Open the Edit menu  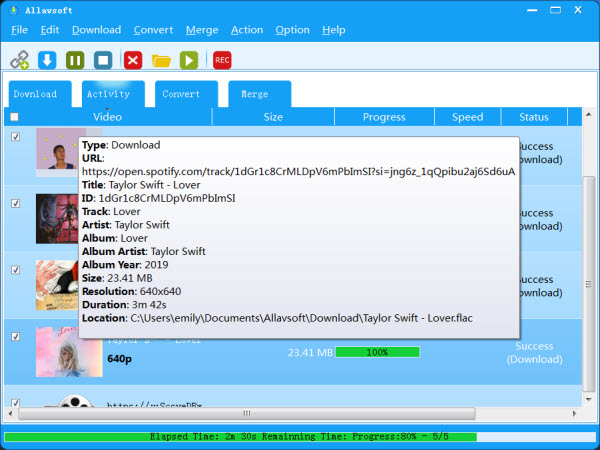(50, 30)
